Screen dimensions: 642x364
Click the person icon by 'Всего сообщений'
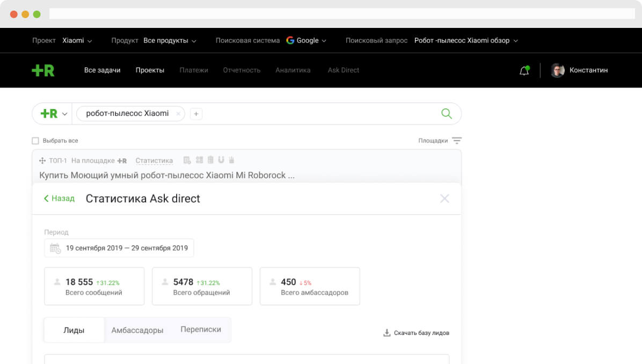click(x=57, y=282)
